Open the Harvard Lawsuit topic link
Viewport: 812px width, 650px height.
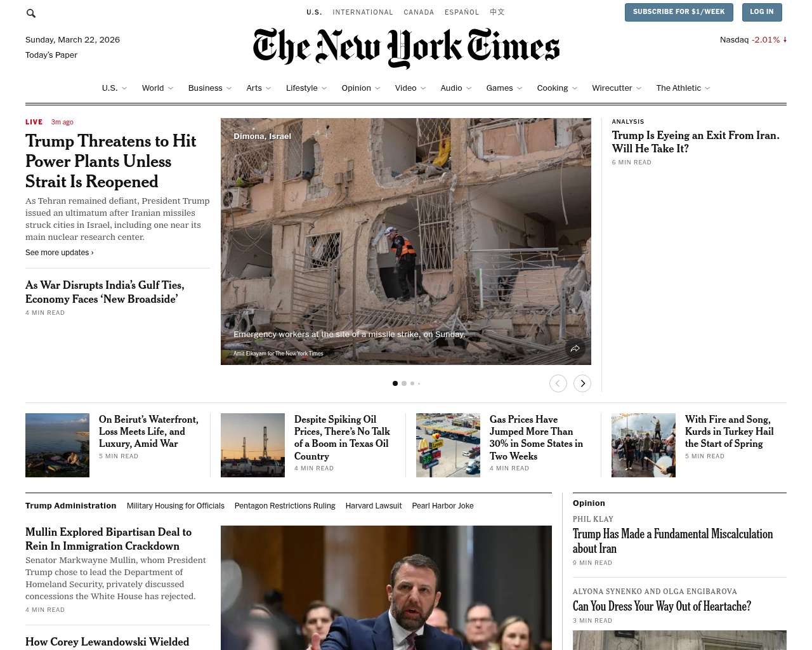coord(374,506)
